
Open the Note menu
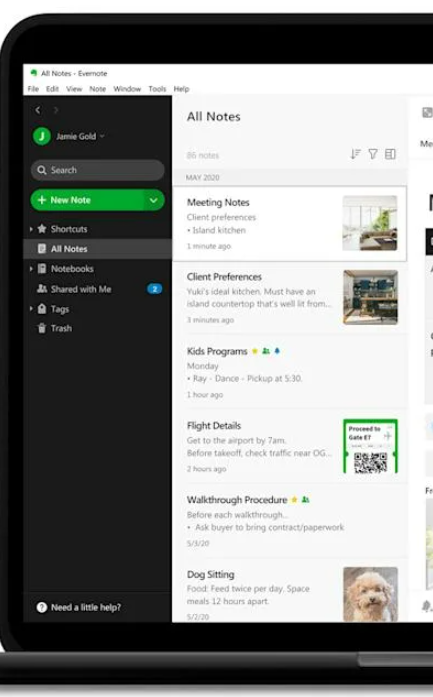tap(97, 89)
